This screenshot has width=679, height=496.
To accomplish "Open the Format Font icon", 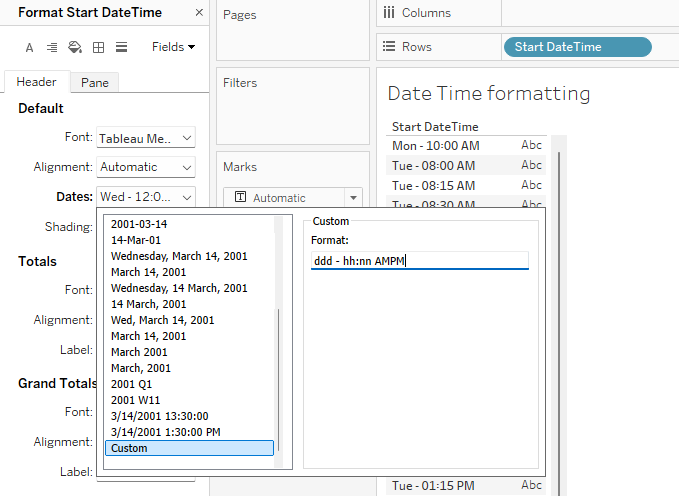I will (x=29, y=47).
